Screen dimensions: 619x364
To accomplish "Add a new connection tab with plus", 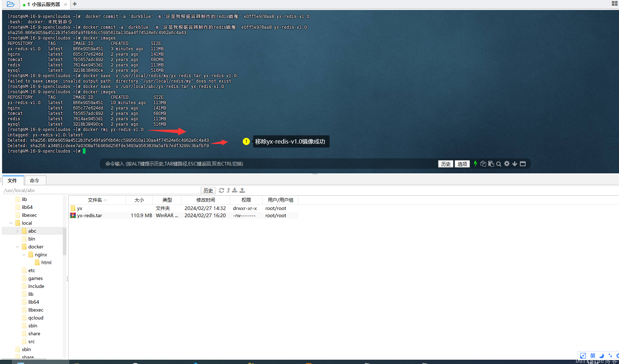I will 75,4.
